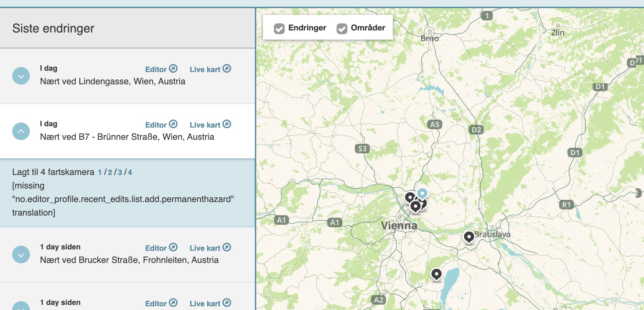Collapse the B7 - Brünner Straße entry
Image resolution: width=644 pixels, height=310 pixels.
[x=21, y=131]
